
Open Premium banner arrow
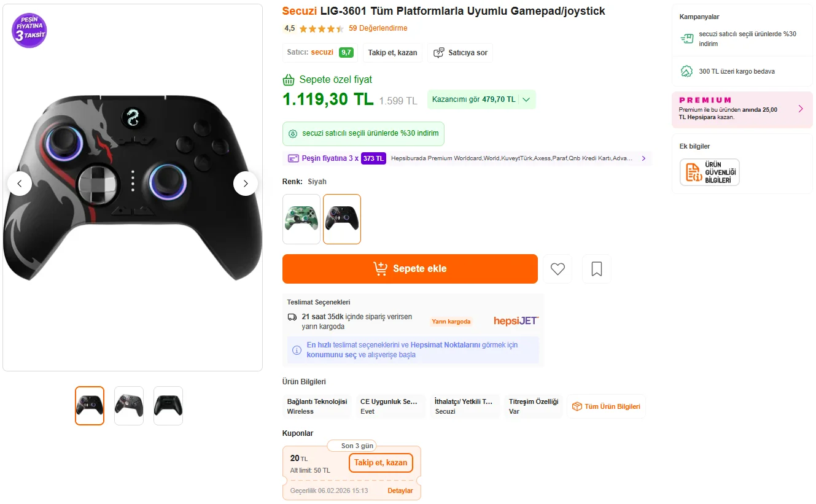point(801,109)
